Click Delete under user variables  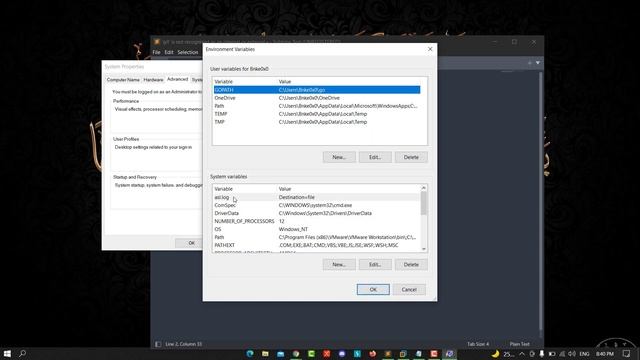click(x=411, y=157)
